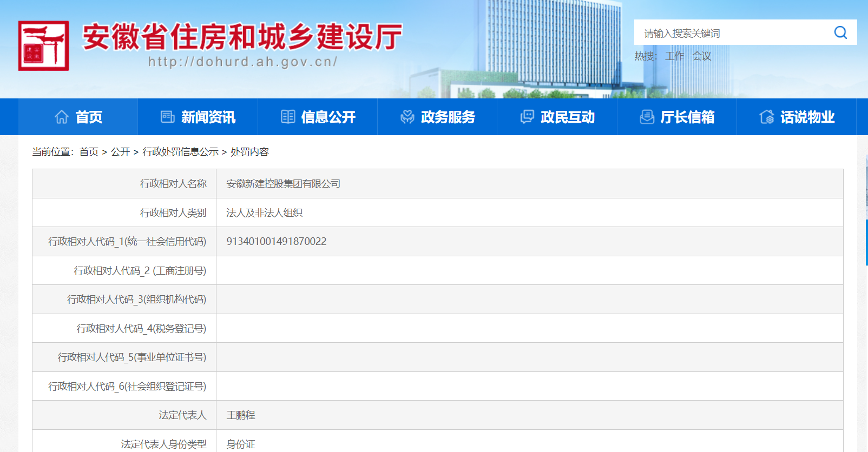The image size is (868, 452).
Task: Select legal representative name 王鹏程
Action: (x=240, y=415)
